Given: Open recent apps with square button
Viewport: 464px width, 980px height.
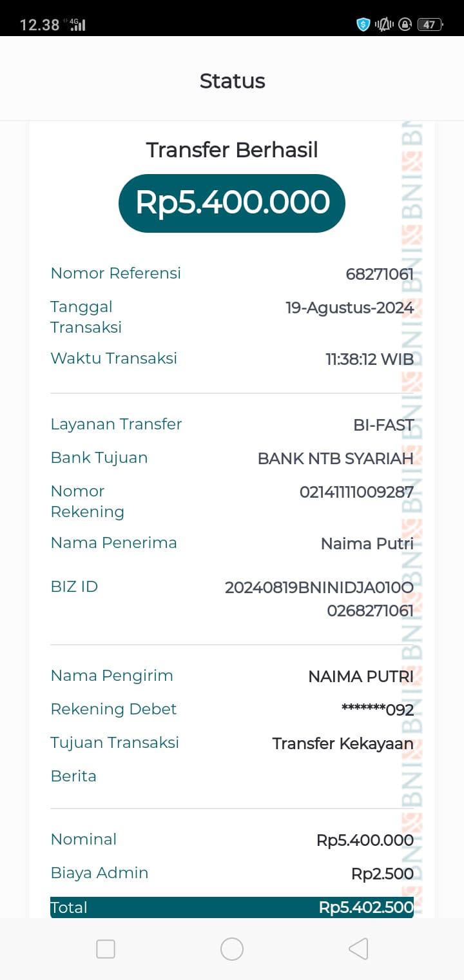Looking at the screenshot, I should click(106, 949).
